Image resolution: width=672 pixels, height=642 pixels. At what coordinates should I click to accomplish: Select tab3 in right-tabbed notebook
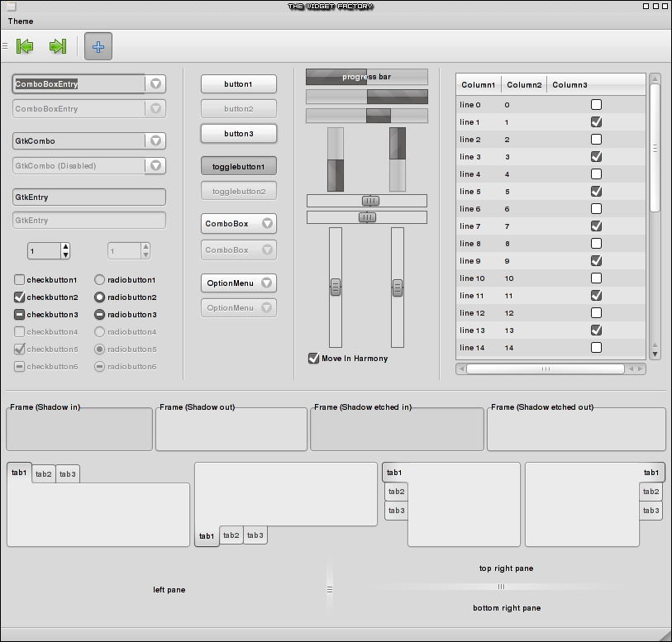(x=651, y=511)
